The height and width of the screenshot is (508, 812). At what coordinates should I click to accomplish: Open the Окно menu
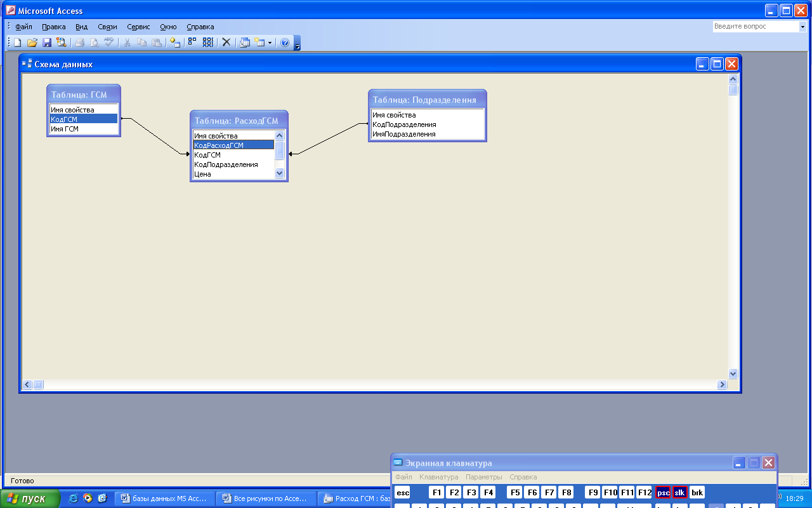168,27
